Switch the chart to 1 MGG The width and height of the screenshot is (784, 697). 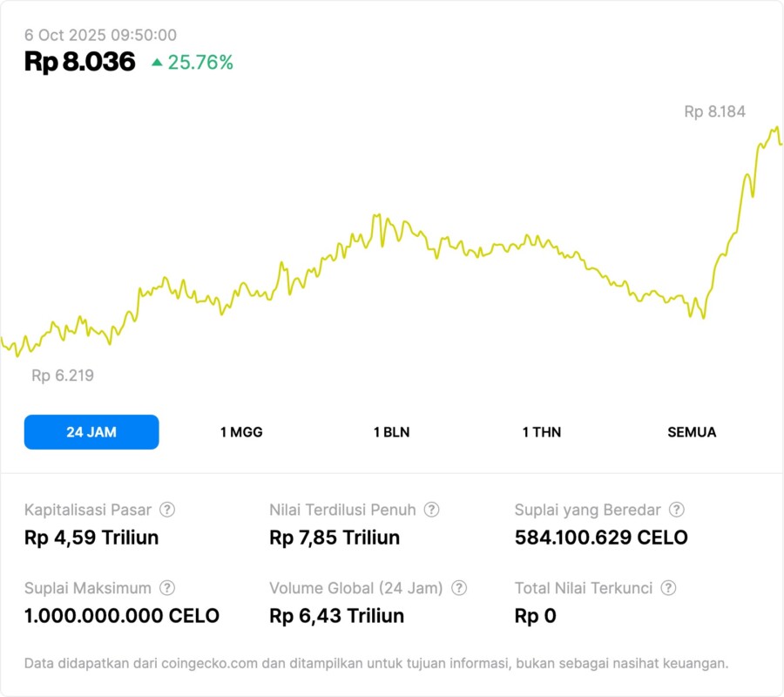point(241,432)
